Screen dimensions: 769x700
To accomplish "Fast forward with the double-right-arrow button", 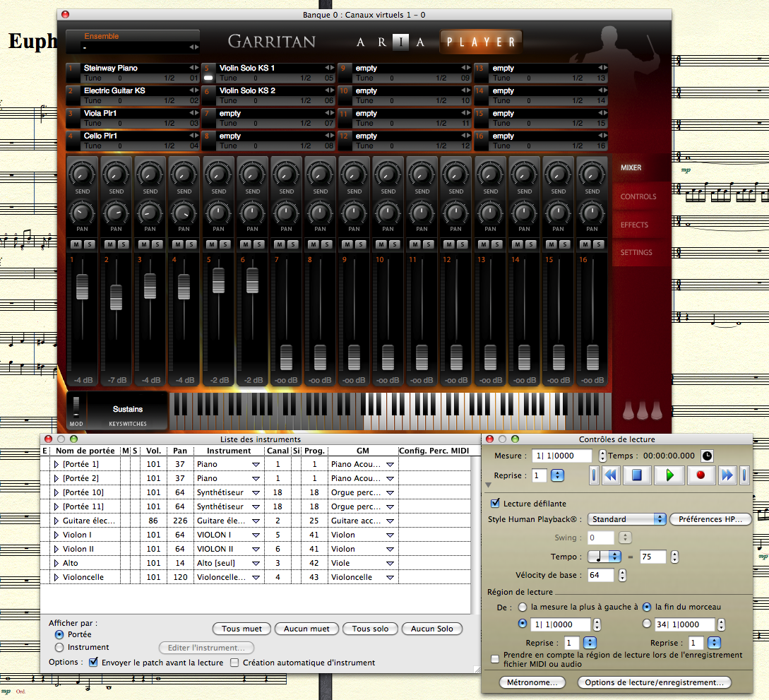I will coord(727,475).
